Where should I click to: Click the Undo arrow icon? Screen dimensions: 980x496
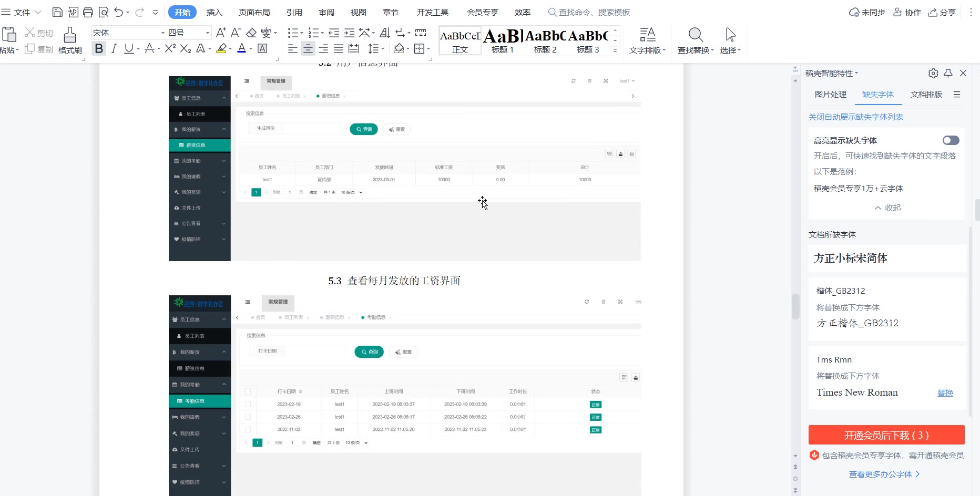[x=119, y=12]
